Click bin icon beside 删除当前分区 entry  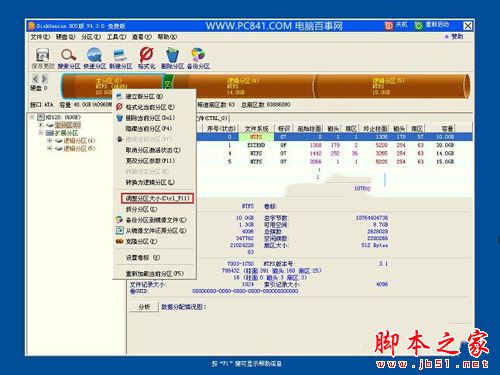pos(120,118)
